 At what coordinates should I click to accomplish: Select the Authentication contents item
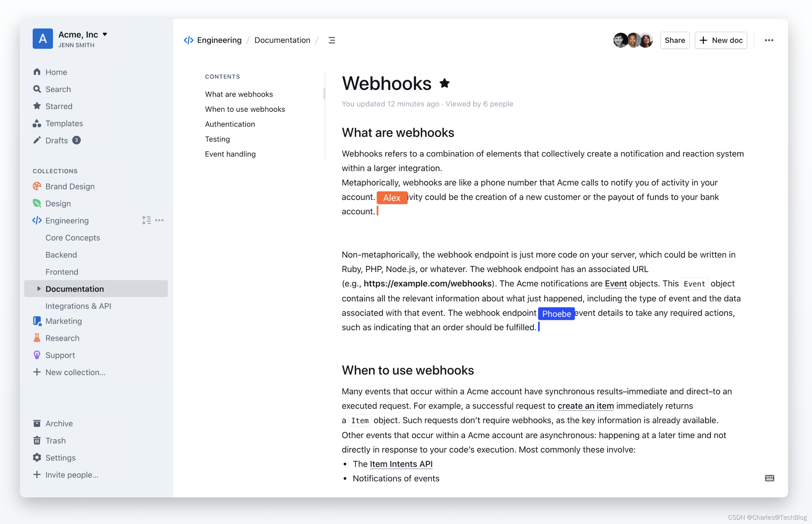tap(230, 124)
